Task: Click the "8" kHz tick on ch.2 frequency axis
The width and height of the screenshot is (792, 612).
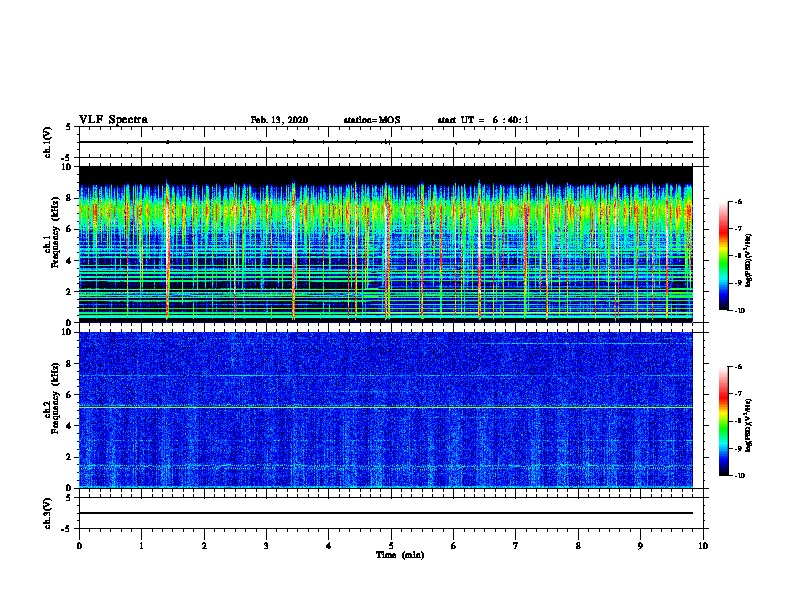Action: tap(70, 364)
